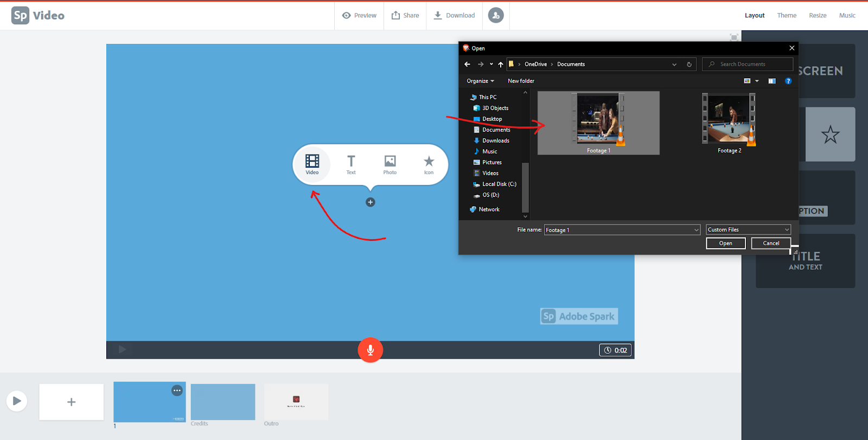Open the dialog help icon

coord(788,81)
